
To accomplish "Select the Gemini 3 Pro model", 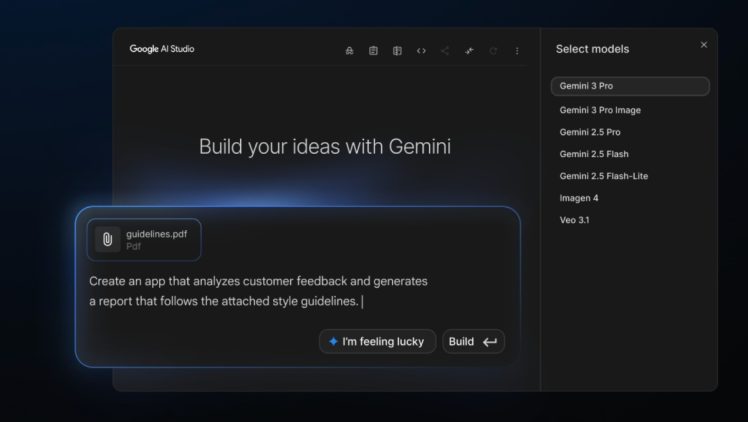I will tap(629, 86).
